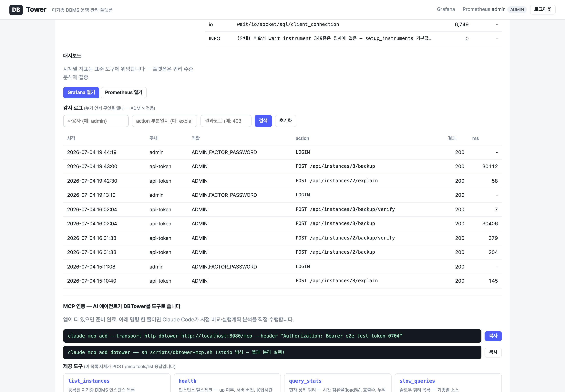The width and height of the screenshot is (565, 392).
Task: Click the 30112 ms value
Action: point(490,167)
